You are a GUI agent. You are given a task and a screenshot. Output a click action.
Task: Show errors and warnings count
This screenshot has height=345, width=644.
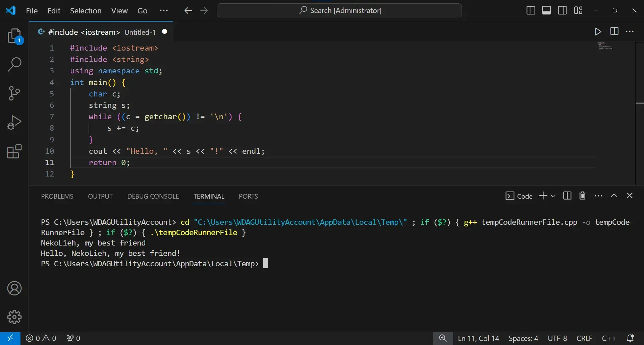(41, 338)
